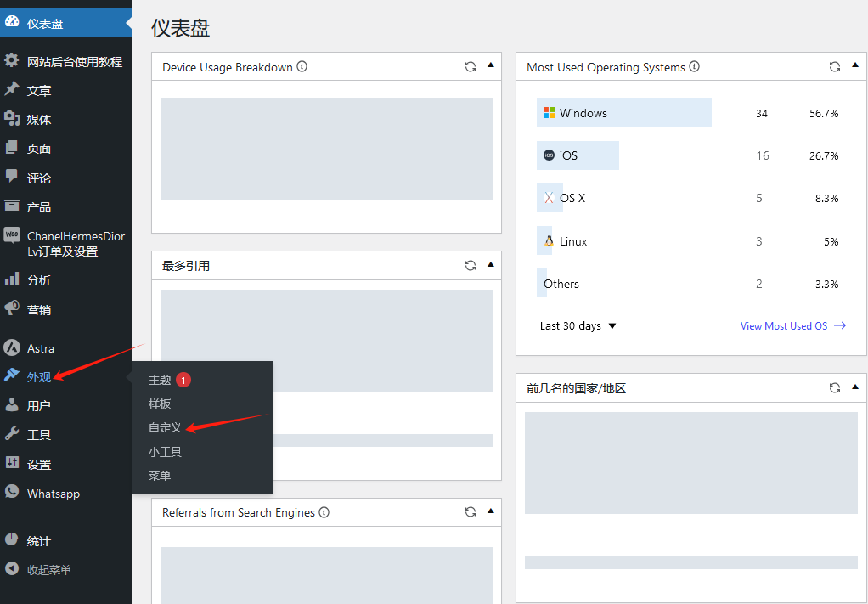The image size is (868, 604).
Task: Click the info icon beside Device Usage Breakdown
Action: point(302,67)
